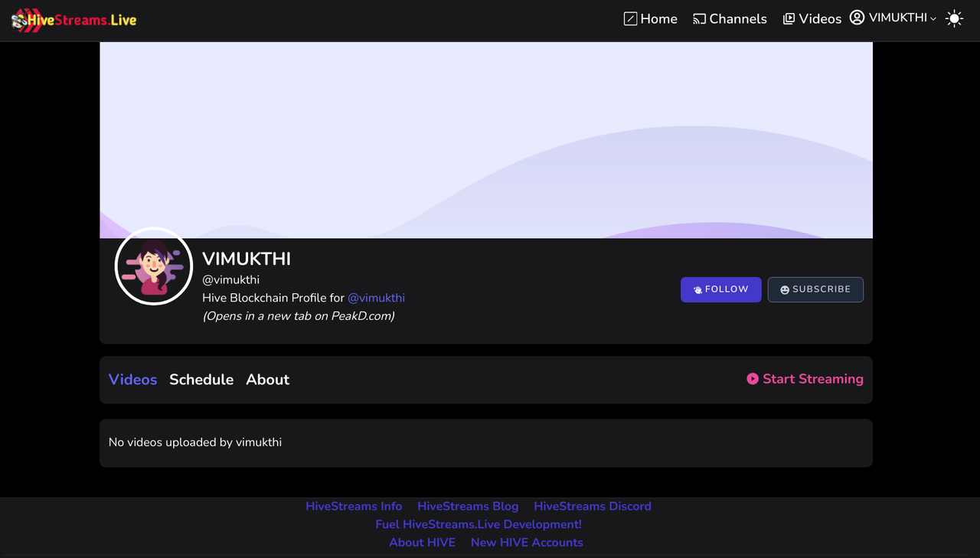Click the VIMUKTHI profile avatar
The height and width of the screenshot is (558, 980).
pyautogui.click(x=153, y=266)
